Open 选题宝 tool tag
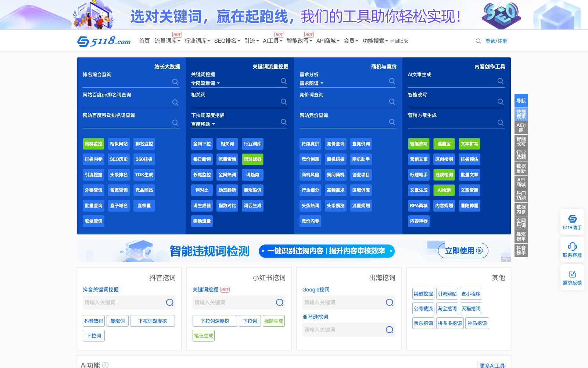 (444, 144)
